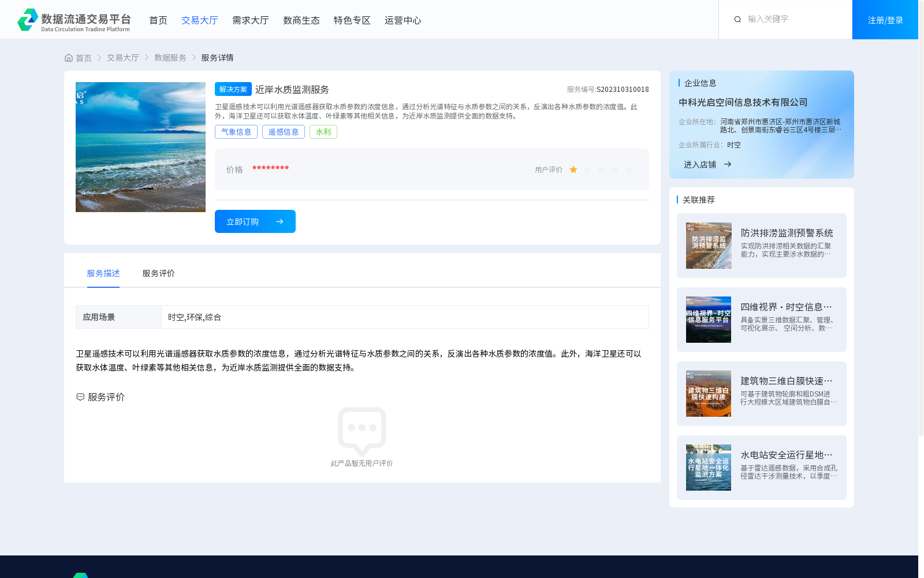Screen dimensions: 924x578
Task: Click the 近岸水质监测服务 title
Action: tap(292, 90)
